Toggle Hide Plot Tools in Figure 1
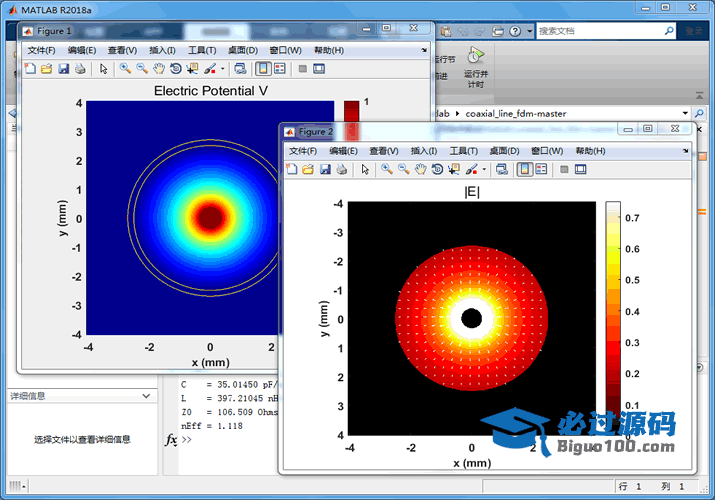 [x=302, y=69]
